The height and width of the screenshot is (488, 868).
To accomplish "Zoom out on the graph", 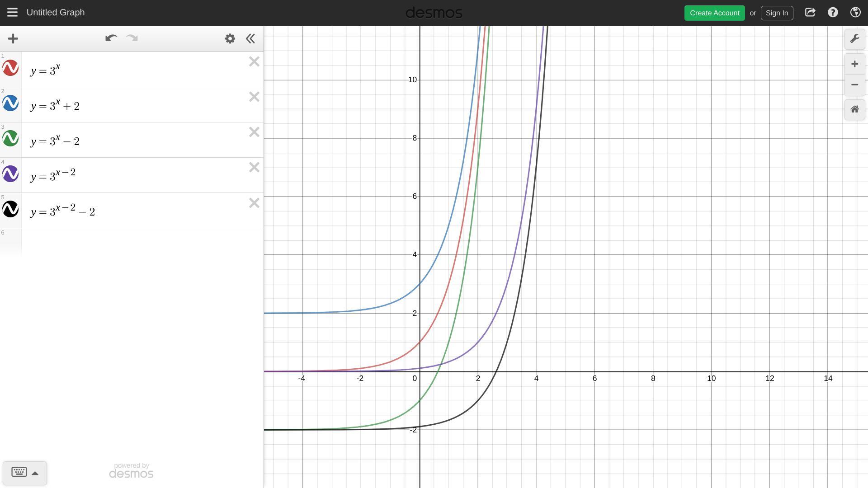I will pyautogui.click(x=854, y=85).
